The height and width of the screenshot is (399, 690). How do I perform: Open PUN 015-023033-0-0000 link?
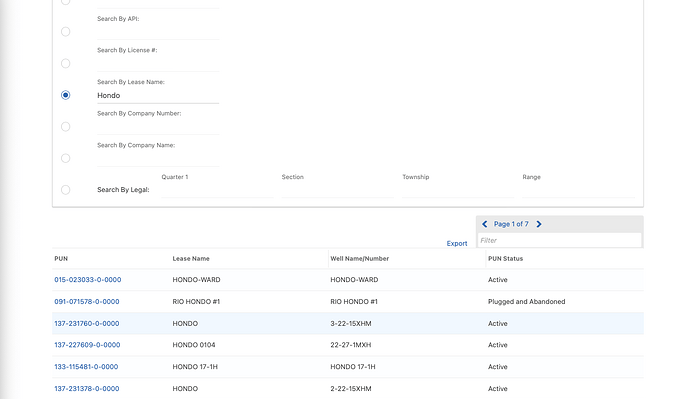pos(88,280)
